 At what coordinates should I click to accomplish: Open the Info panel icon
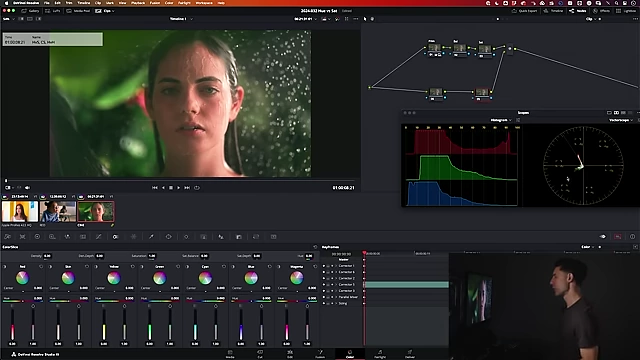tap(632, 237)
